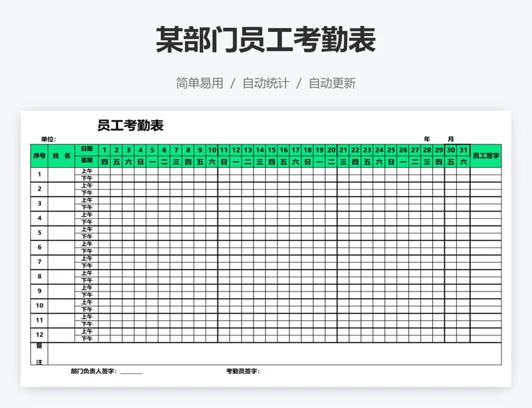The image size is (532, 408).
Task: Select the 下午 cell of employee row 6
Action: 86,252
